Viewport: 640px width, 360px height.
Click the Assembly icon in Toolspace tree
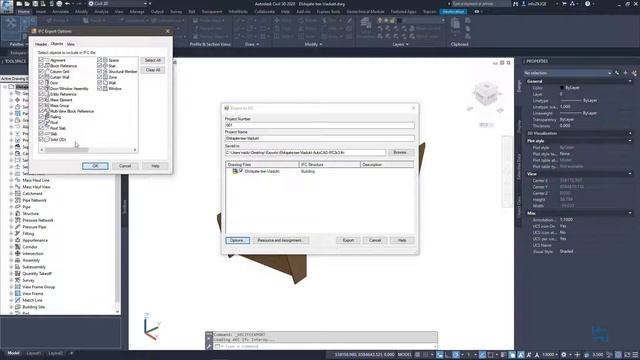[x=18, y=260]
